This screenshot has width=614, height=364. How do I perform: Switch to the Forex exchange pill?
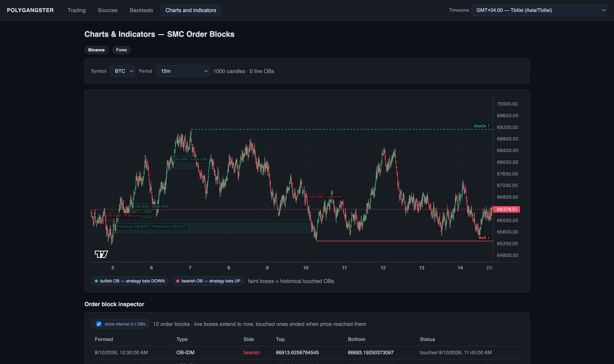click(121, 50)
